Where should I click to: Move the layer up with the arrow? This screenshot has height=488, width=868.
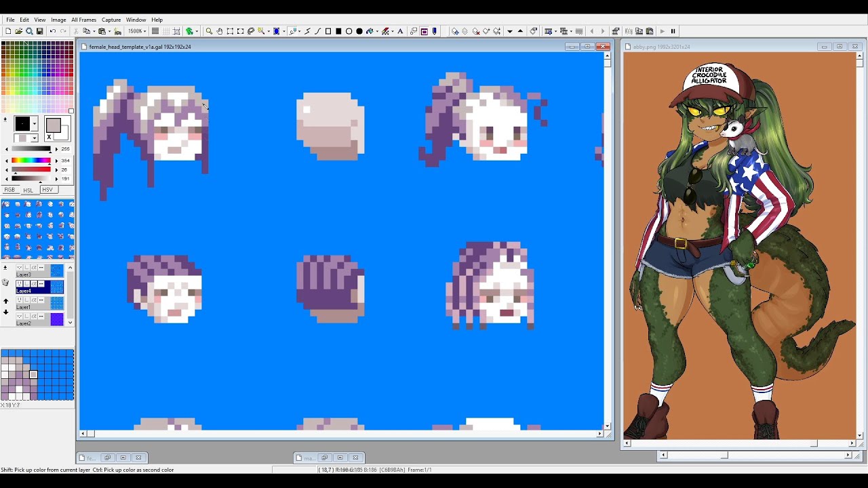(6, 301)
